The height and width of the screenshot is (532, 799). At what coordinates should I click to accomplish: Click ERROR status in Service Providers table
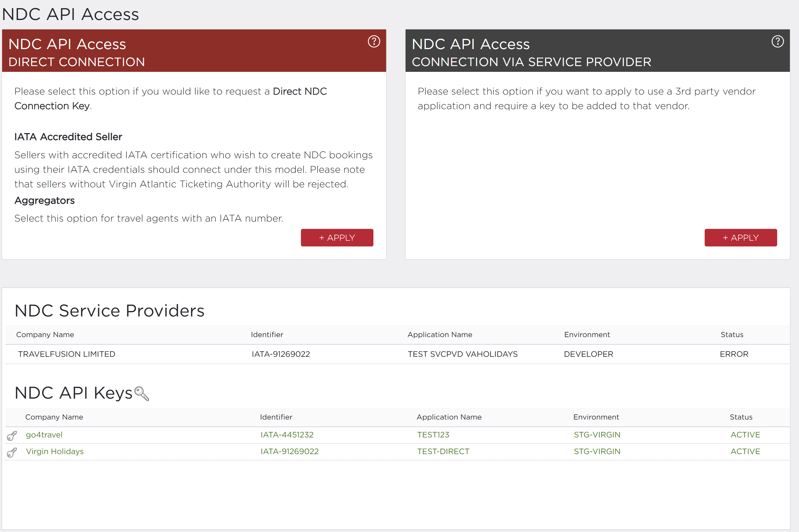(x=734, y=354)
